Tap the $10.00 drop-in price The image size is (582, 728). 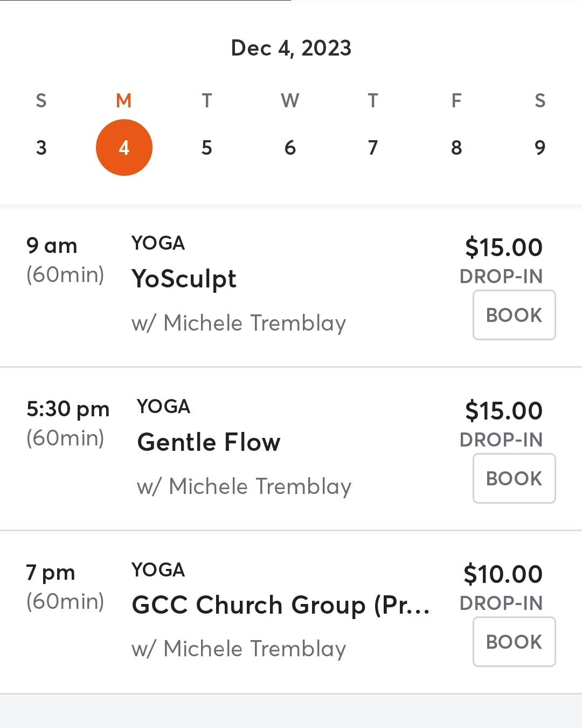[503, 574]
